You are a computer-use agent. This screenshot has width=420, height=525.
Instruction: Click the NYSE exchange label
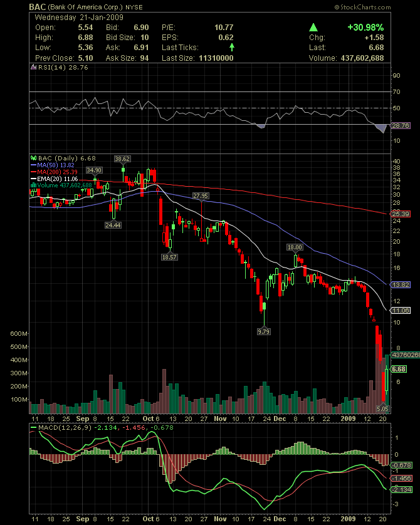pos(134,8)
